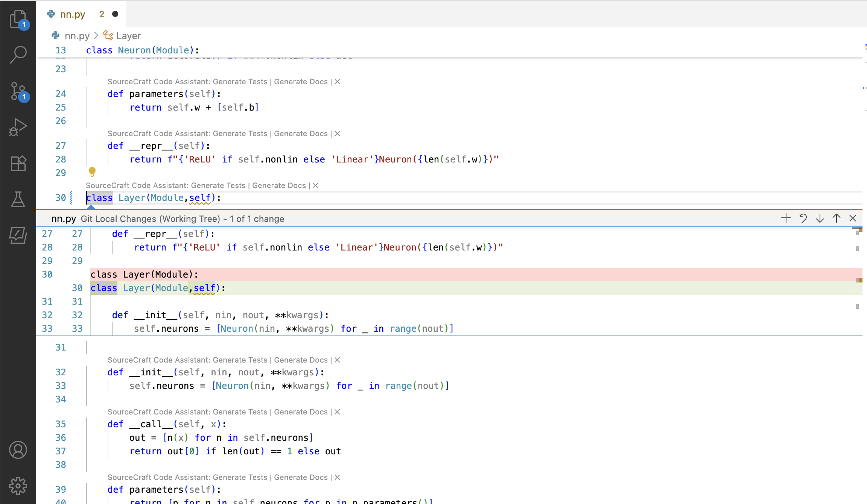Open the Extensions view icon

pos(18,163)
